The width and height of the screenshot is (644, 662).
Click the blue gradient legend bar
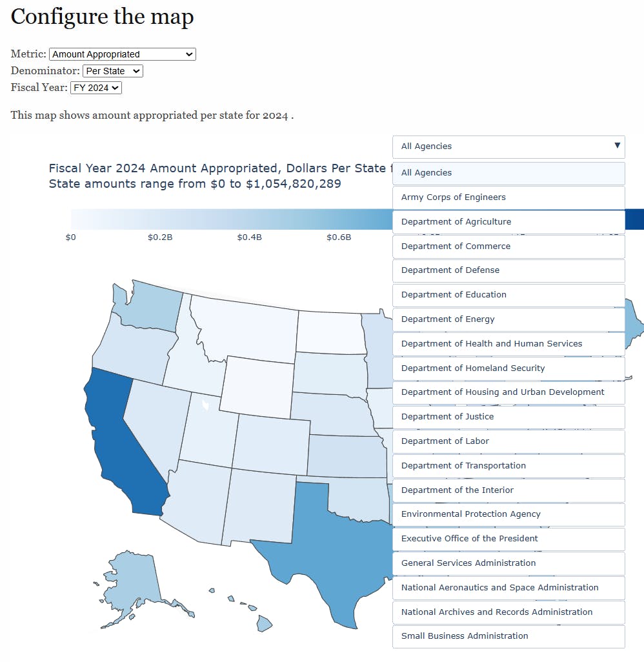click(226, 218)
